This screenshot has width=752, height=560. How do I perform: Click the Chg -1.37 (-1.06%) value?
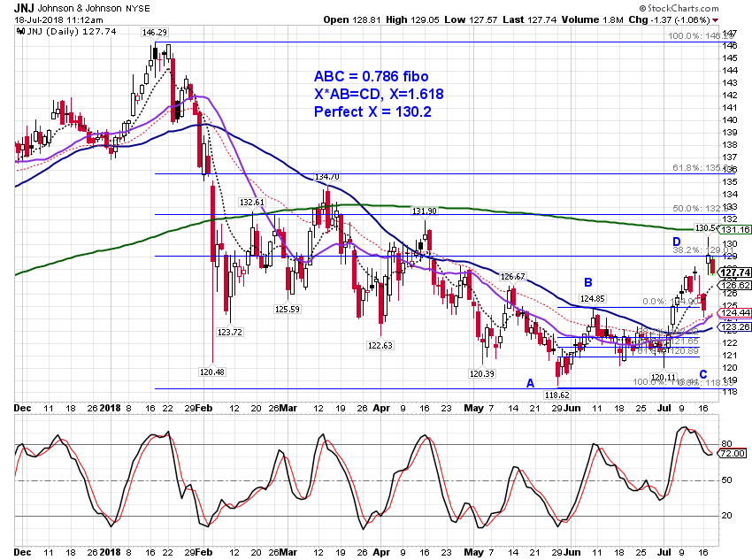pos(669,19)
